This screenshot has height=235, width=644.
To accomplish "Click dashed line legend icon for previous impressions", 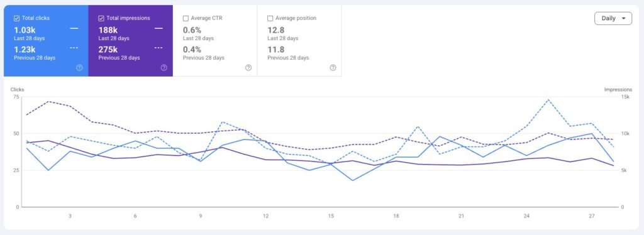I will 158,48.
